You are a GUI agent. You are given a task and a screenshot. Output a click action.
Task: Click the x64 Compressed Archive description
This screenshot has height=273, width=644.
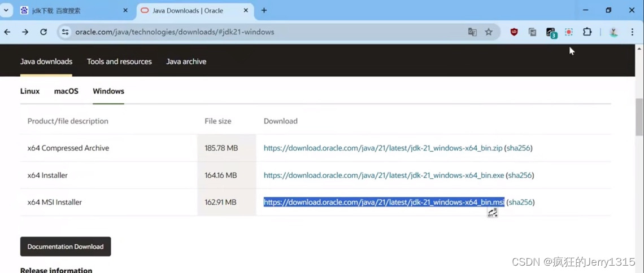(68, 148)
